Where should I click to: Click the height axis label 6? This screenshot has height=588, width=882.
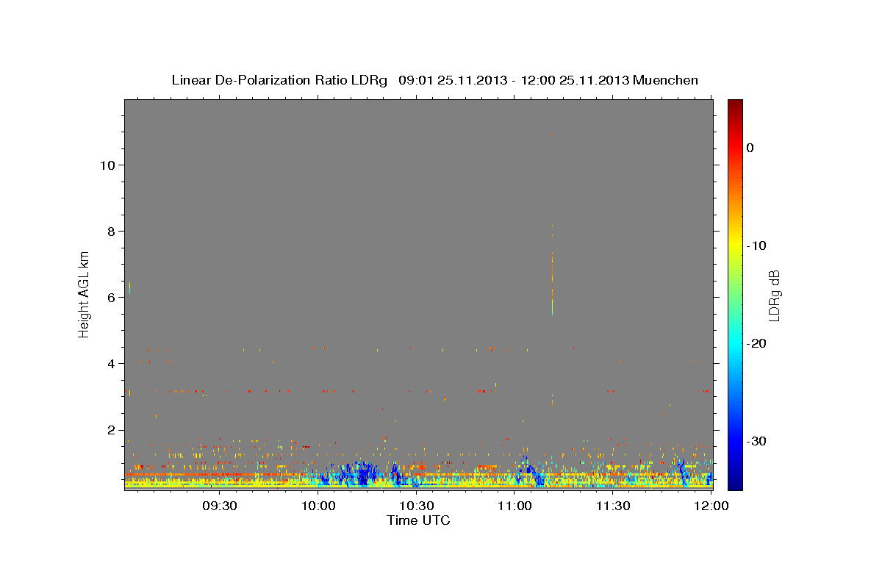click(110, 297)
